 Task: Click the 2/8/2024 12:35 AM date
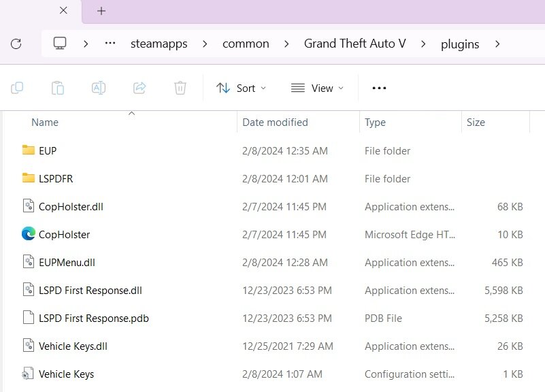(285, 151)
